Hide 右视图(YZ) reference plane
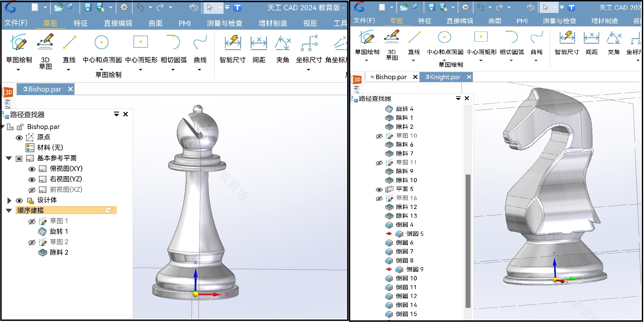This screenshot has width=644, height=322. 32,179
